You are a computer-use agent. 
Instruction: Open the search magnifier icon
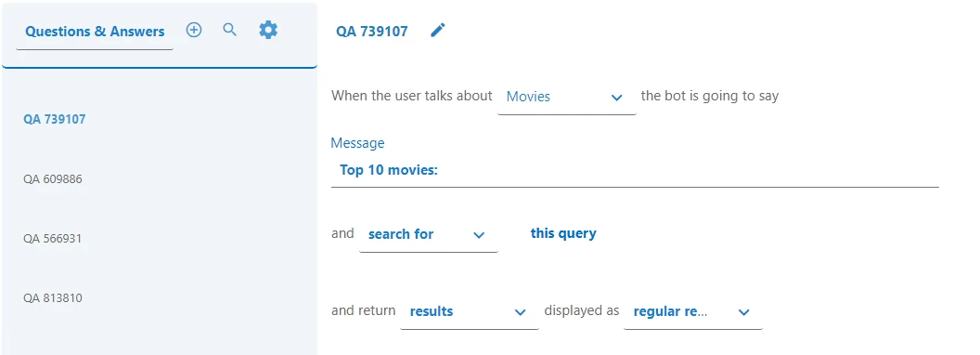pos(230,30)
